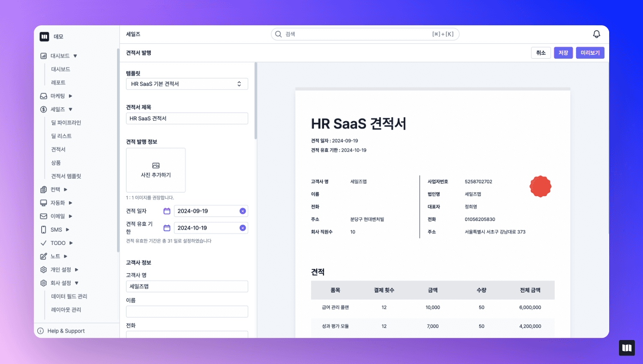The width and height of the screenshot is (643, 364).
Task: Collapse the 대시보드 sidebar section
Action: tap(75, 56)
